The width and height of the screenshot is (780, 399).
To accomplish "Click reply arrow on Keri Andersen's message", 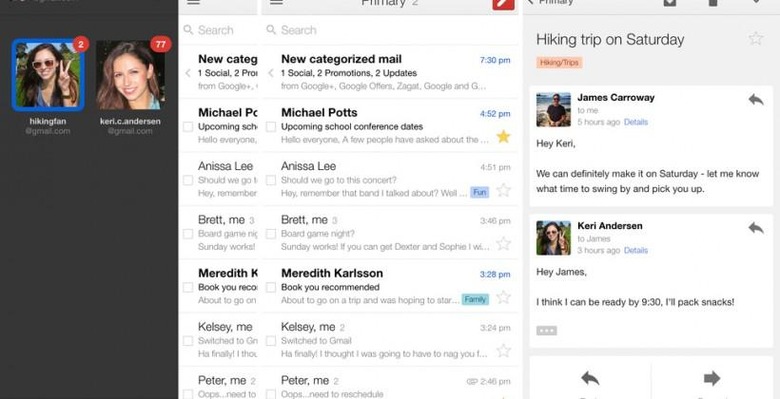I will pyautogui.click(x=756, y=228).
